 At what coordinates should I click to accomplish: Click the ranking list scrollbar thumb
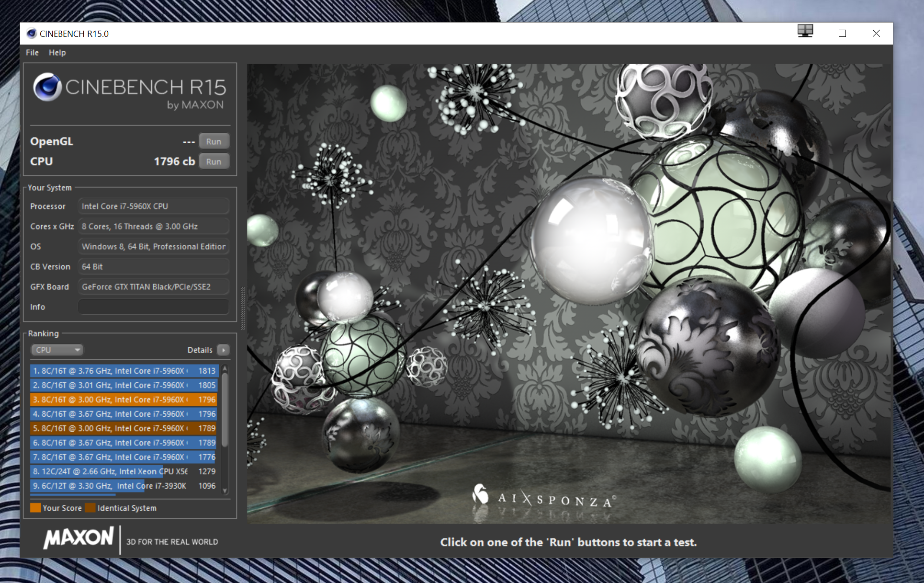[x=225, y=410]
